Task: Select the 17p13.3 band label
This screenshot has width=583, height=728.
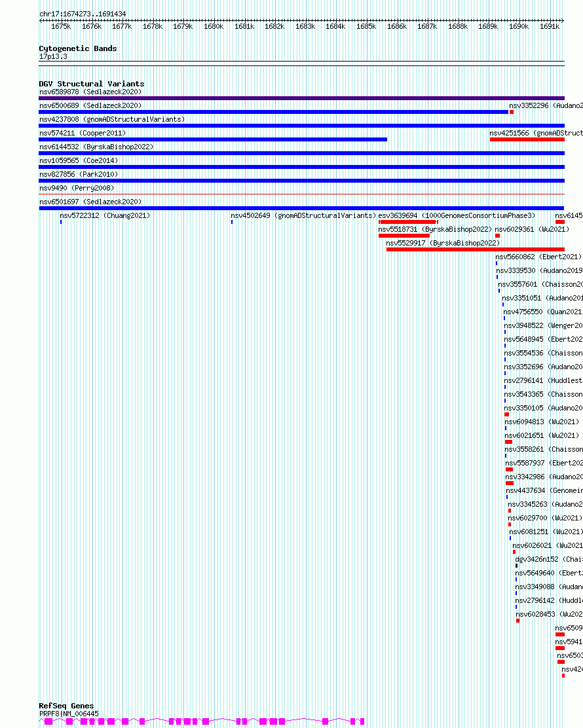Action: [x=53, y=57]
